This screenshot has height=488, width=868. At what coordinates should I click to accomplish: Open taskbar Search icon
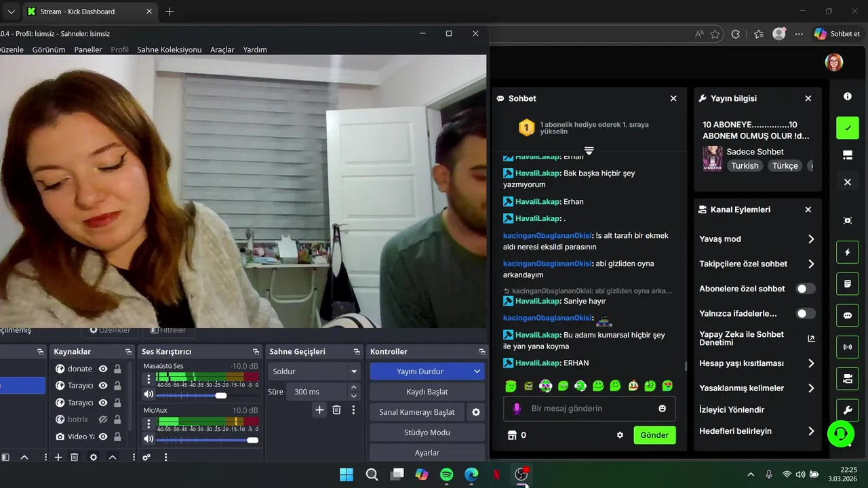pyautogui.click(x=372, y=474)
